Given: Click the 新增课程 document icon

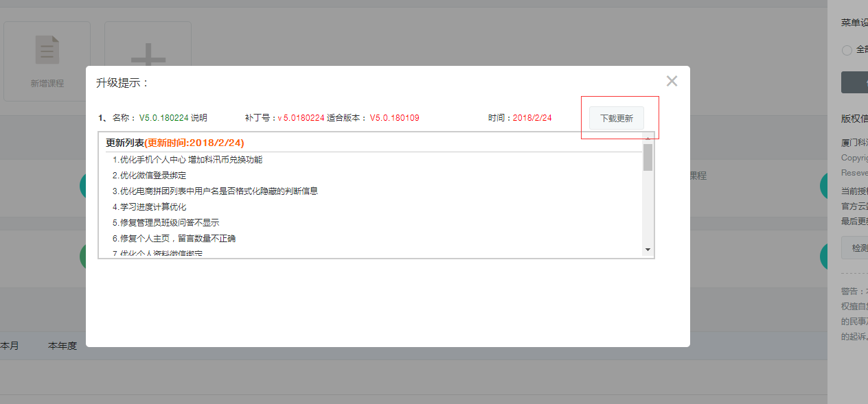Looking at the screenshot, I should tap(46, 49).
